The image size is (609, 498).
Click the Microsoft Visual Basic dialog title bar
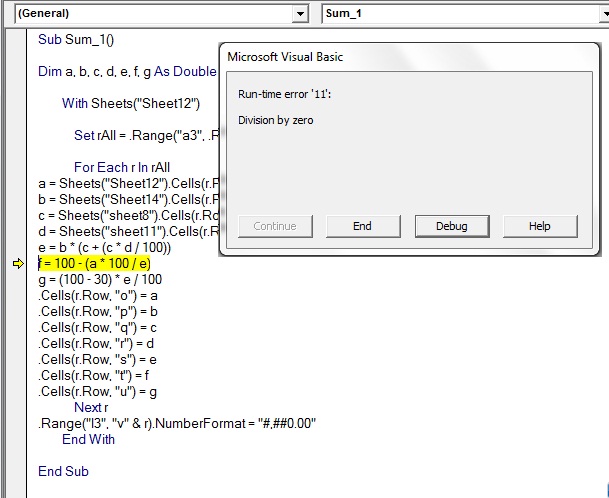coord(400,57)
